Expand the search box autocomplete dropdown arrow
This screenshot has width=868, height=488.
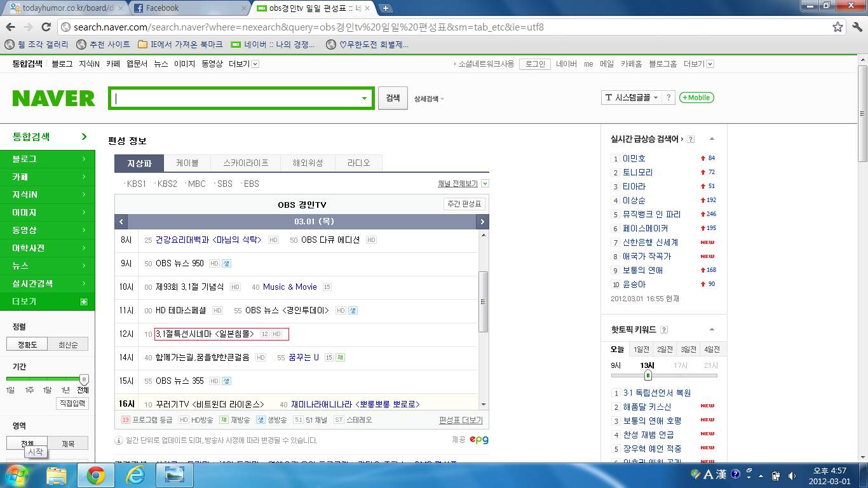pyautogui.click(x=364, y=98)
